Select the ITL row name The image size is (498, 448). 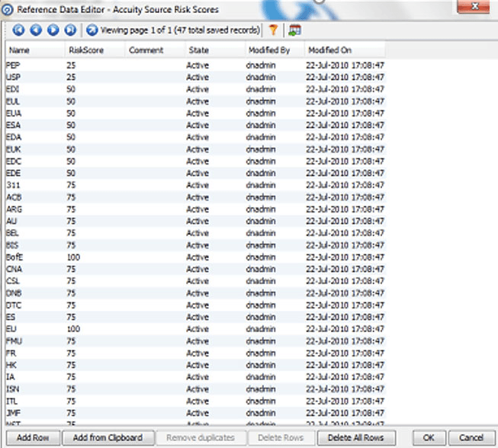pos(11,402)
